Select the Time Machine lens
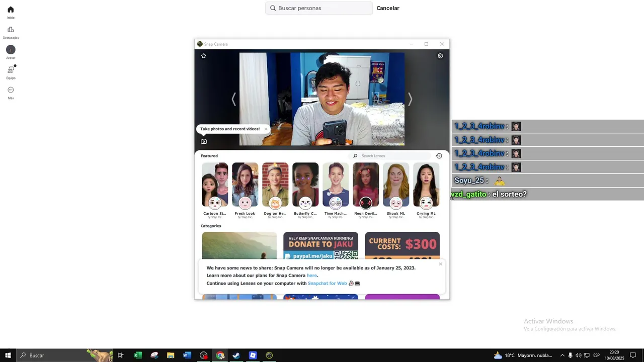The height and width of the screenshot is (362, 644). click(336, 190)
